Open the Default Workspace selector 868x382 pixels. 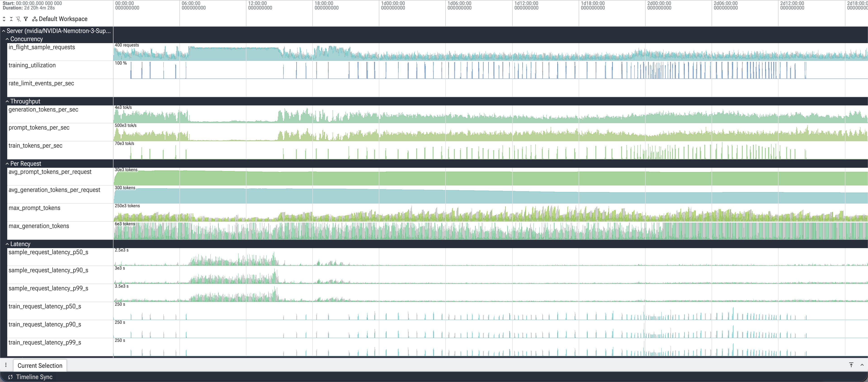[x=60, y=19]
